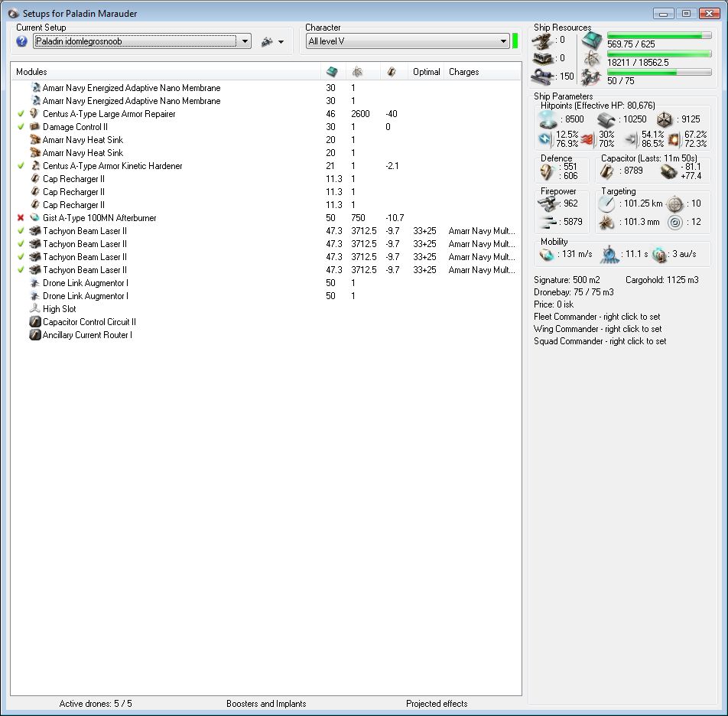
Task: Click the drone bandwidth icon beside 50 / 75
Action: point(591,77)
